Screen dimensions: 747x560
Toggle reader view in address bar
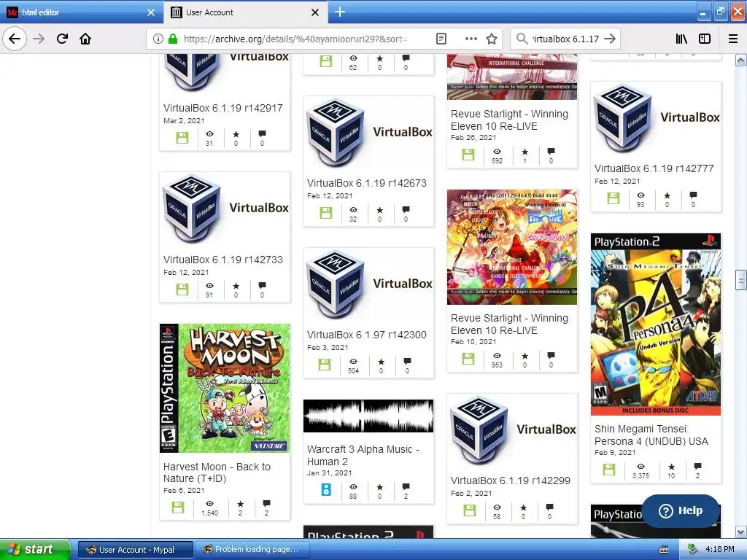click(441, 39)
